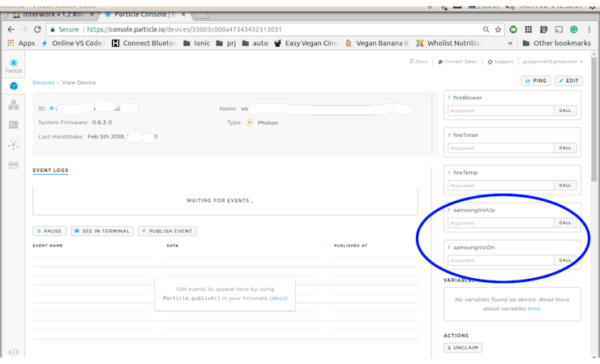Open Contact Sales link
Screen dimensions: 600x364
(x=457, y=62)
